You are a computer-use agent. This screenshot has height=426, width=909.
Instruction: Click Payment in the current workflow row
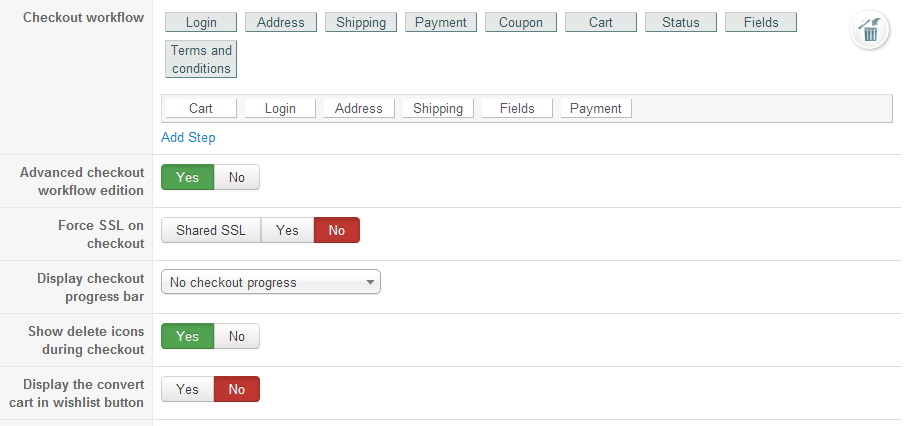point(596,108)
